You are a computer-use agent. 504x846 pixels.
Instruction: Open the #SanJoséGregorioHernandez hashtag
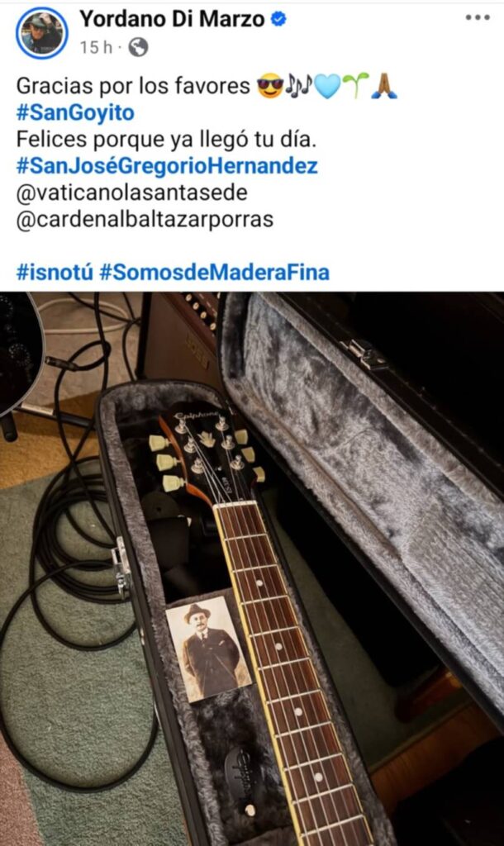(167, 165)
